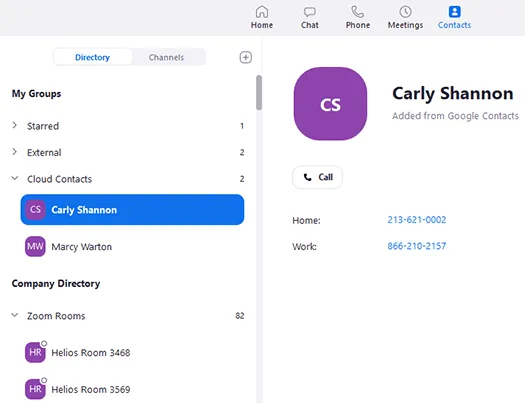
Task: Click the MW avatar for Marcy Warton
Action: [x=35, y=247]
